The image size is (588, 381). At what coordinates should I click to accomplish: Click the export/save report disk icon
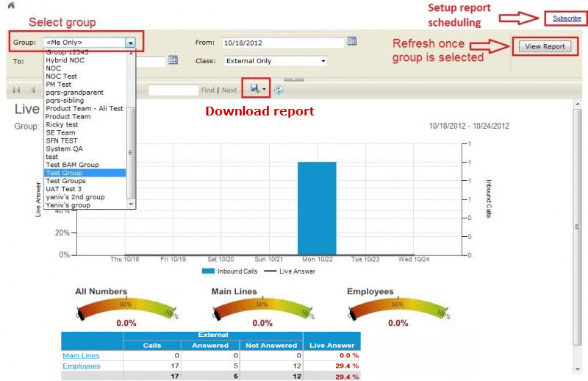[x=255, y=89]
